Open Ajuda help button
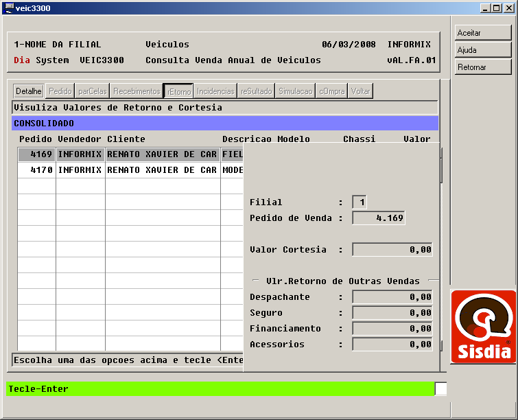The image size is (518, 420). click(483, 50)
